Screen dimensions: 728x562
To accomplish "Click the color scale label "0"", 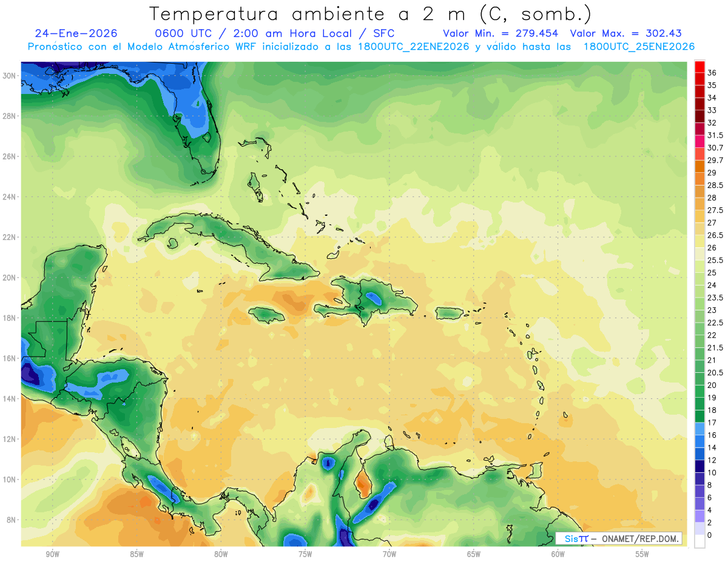I will tap(710, 535).
